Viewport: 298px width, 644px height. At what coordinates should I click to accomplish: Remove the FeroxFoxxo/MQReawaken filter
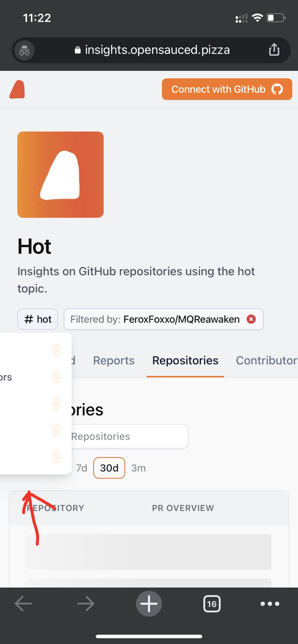tap(251, 319)
